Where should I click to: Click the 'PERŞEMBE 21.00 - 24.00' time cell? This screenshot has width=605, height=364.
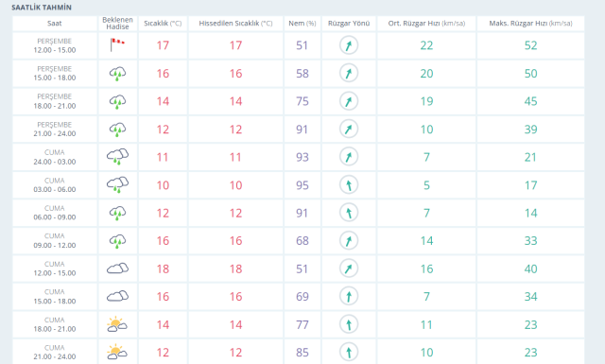point(55,130)
